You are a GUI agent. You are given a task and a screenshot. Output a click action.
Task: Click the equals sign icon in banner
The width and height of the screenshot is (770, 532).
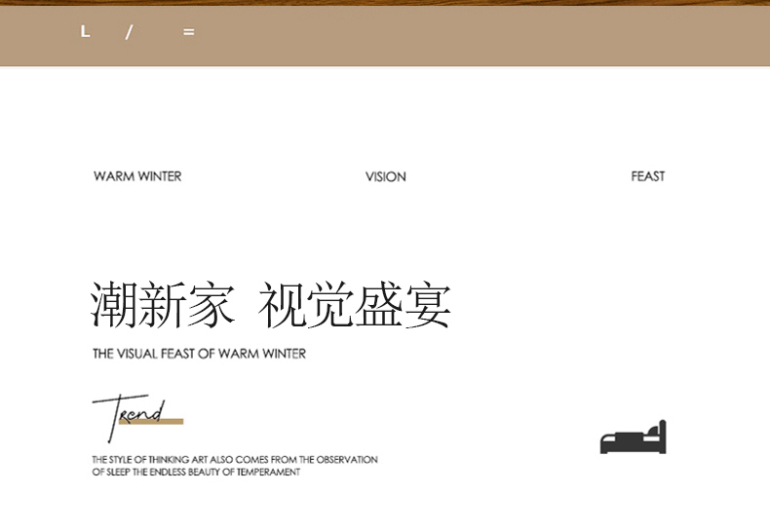coord(188,32)
